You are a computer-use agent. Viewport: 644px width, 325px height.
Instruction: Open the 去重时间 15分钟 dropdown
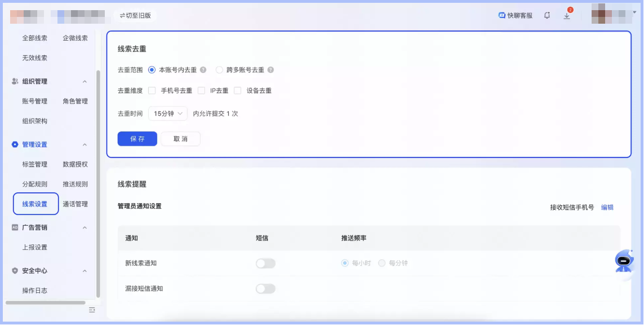pyautogui.click(x=167, y=113)
